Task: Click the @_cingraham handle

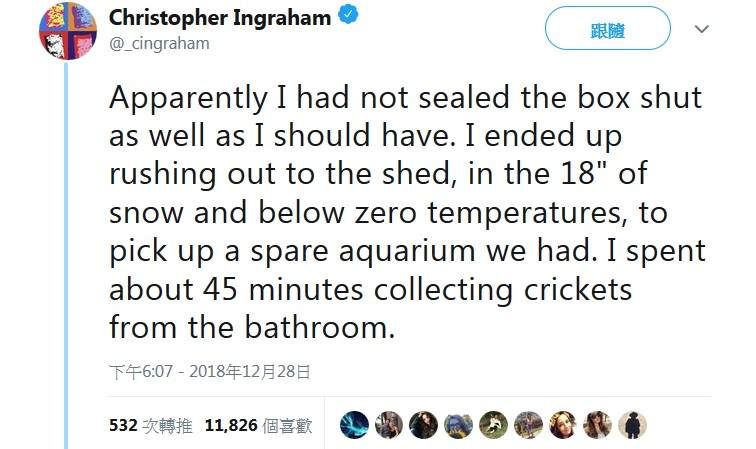Action: point(159,43)
